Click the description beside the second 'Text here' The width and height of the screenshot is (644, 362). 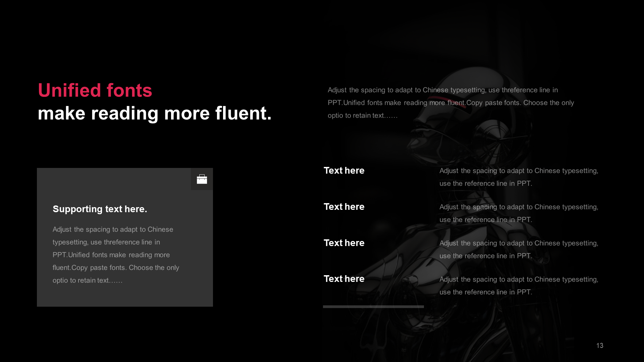pyautogui.click(x=519, y=213)
